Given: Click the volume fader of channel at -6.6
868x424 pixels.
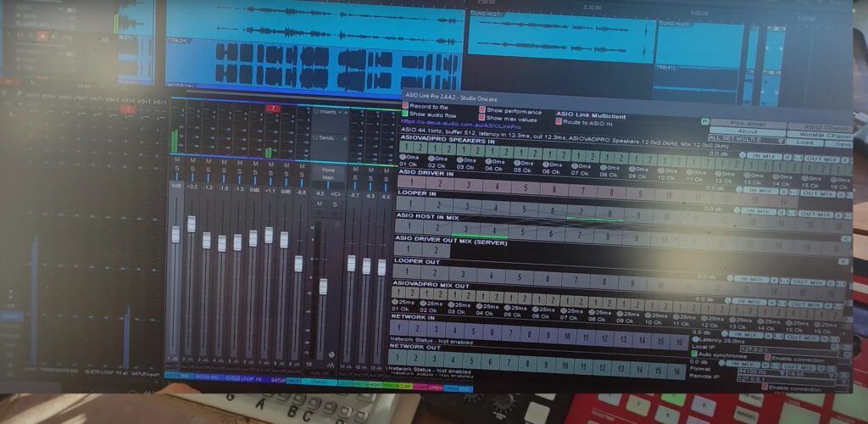Looking at the screenshot, I should tap(298, 264).
